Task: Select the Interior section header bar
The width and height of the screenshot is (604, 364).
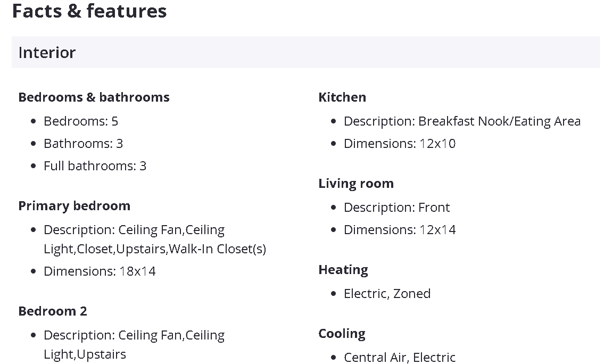Action: [305, 52]
